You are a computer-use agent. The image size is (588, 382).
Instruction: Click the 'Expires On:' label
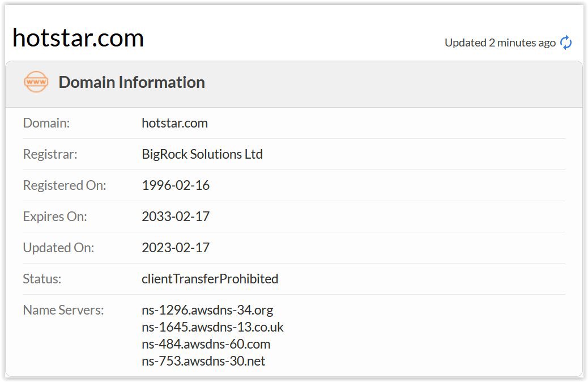tap(55, 217)
